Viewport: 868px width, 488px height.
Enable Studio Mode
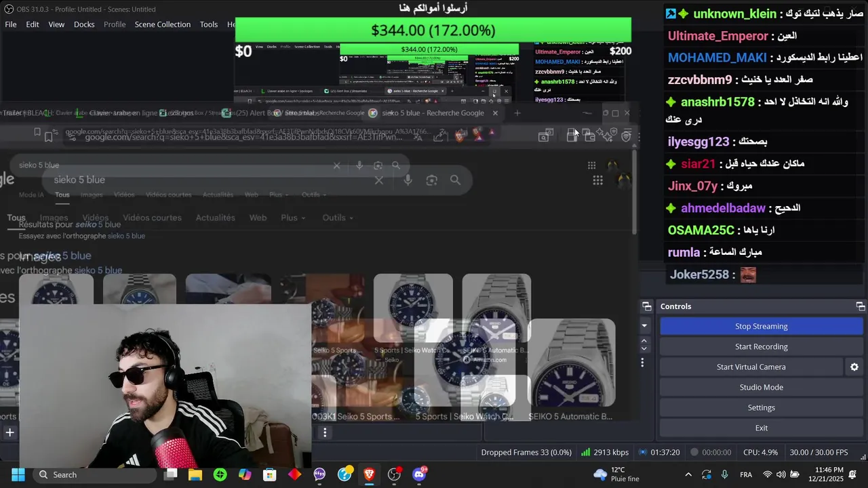762,387
